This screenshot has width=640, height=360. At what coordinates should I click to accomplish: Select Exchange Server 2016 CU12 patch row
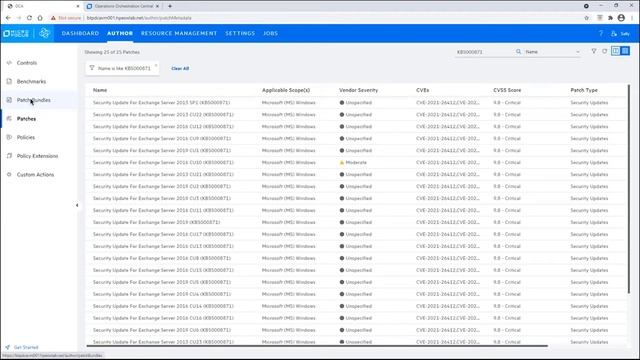[355, 127]
